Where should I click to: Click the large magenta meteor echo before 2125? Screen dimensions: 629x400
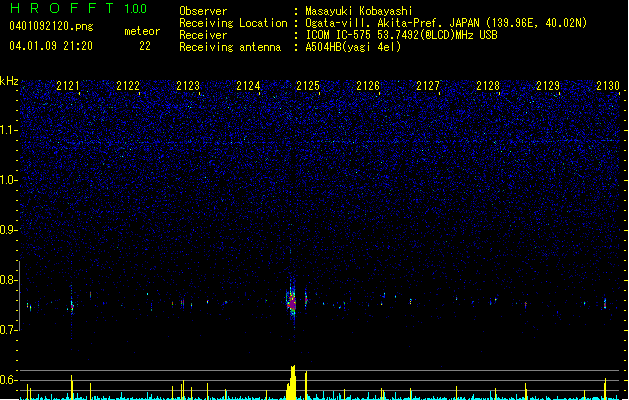[292, 302]
